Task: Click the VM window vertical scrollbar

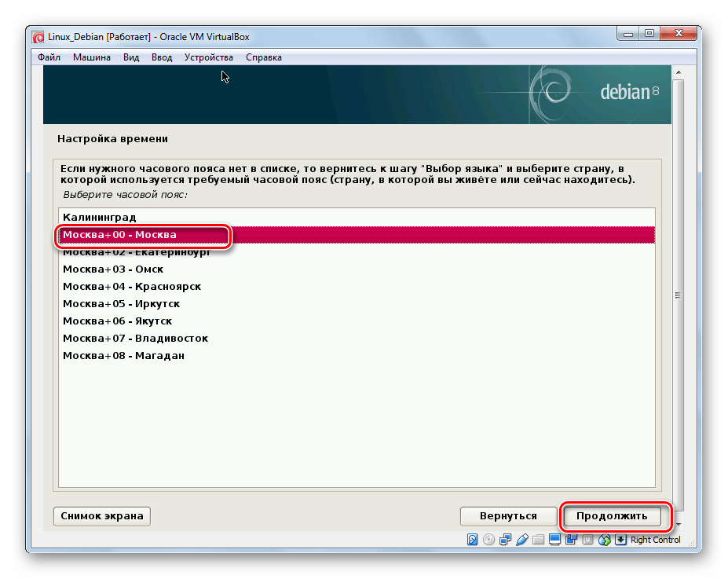Action: 677,295
